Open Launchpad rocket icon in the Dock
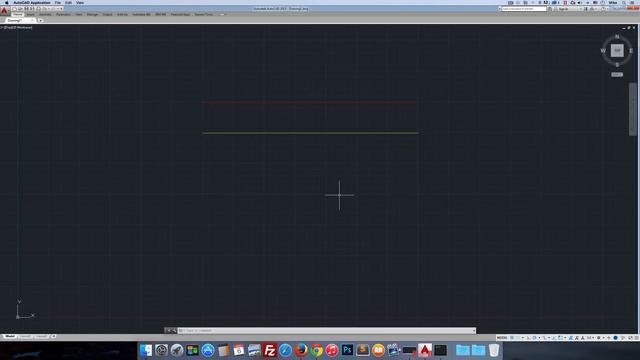Screen dimensions: 640x360 177,350
